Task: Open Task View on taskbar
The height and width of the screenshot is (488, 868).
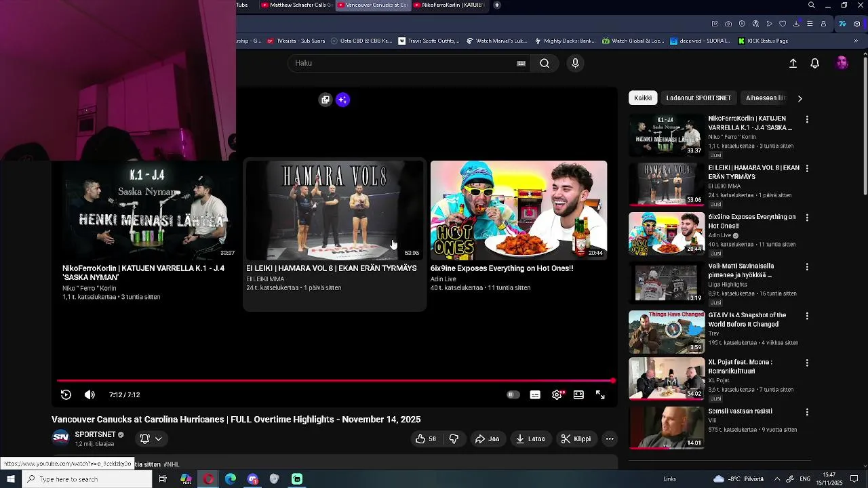Action: (163, 479)
